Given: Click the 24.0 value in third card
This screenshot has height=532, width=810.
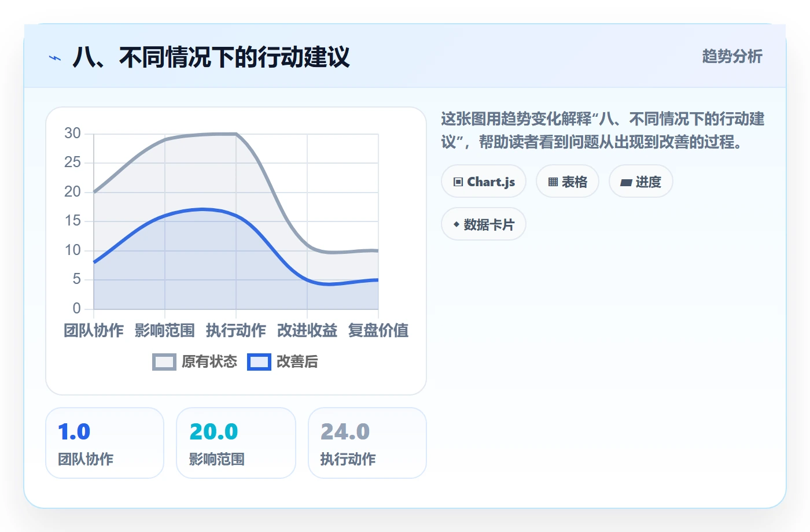Looking at the screenshot, I should 345,432.
